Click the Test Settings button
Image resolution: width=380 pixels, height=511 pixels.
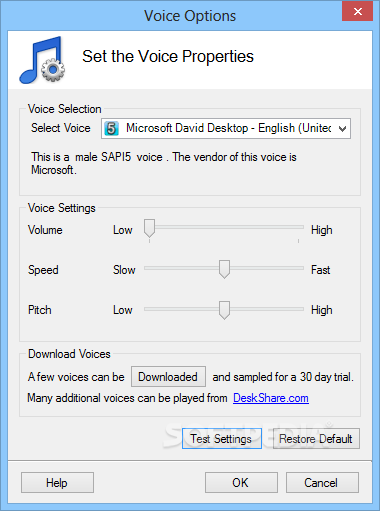click(x=222, y=439)
